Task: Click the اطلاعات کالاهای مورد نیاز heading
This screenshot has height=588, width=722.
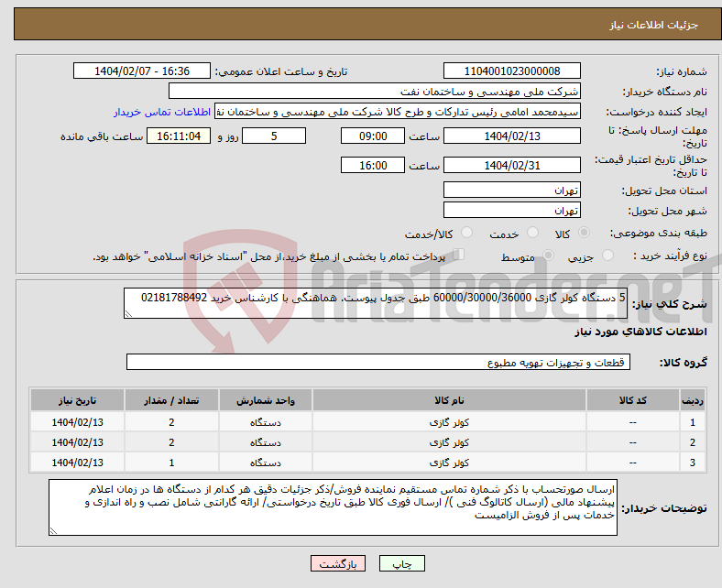Action: [x=640, y=332]
